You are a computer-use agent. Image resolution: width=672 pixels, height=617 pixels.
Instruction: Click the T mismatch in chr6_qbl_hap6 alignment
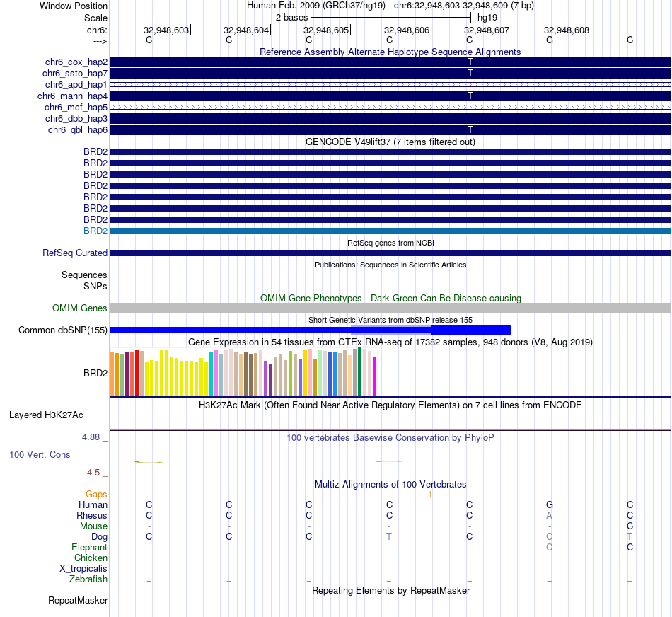[470, 130]
